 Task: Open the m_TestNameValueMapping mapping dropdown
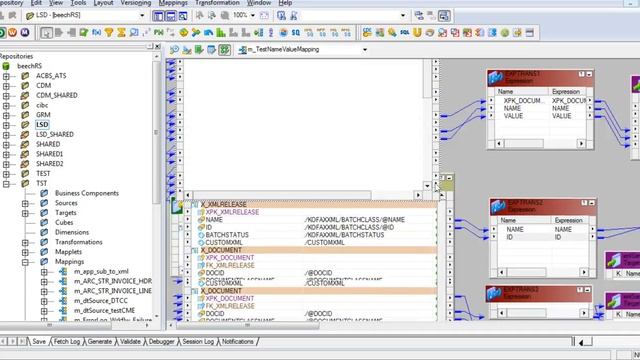coord(365,50)
